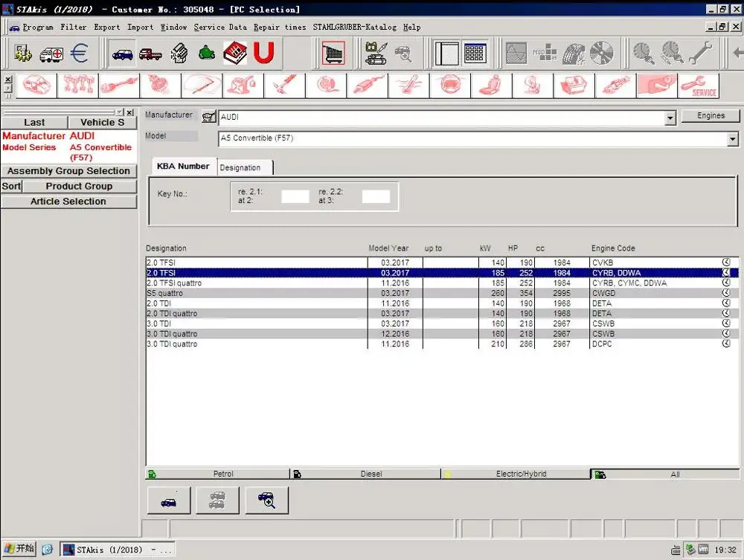Image resolution: width=744 pixels, height=560 pixels.
Task: Open the Model dropdown for A5 Convertible
Action: [732, 139]
